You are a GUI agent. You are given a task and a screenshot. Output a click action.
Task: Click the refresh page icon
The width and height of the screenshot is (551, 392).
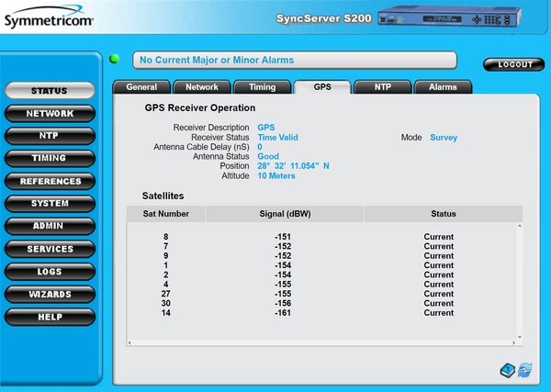coord(525,370)
